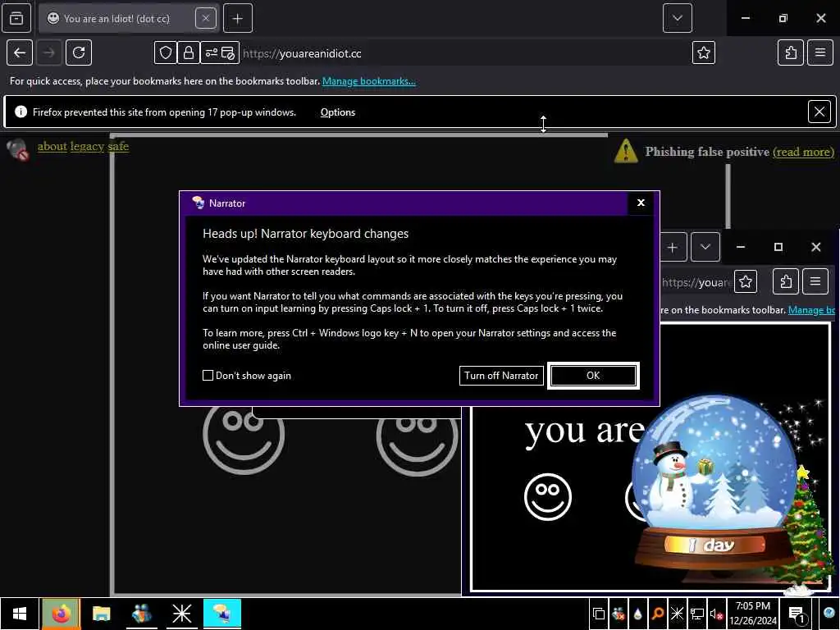Viewport: 840px width, 630px height.
Task: Open the 'legacy' link on the page
Action: [x=87, y=146]
